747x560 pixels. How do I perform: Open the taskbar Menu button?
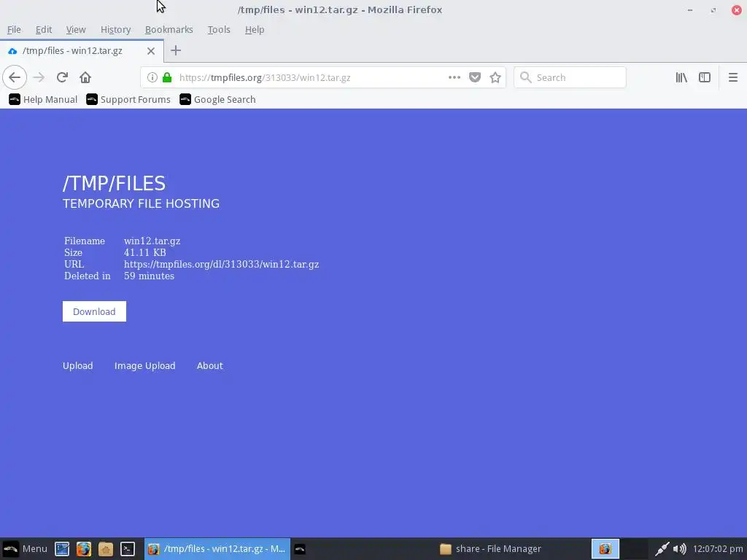tap(26, 549)
